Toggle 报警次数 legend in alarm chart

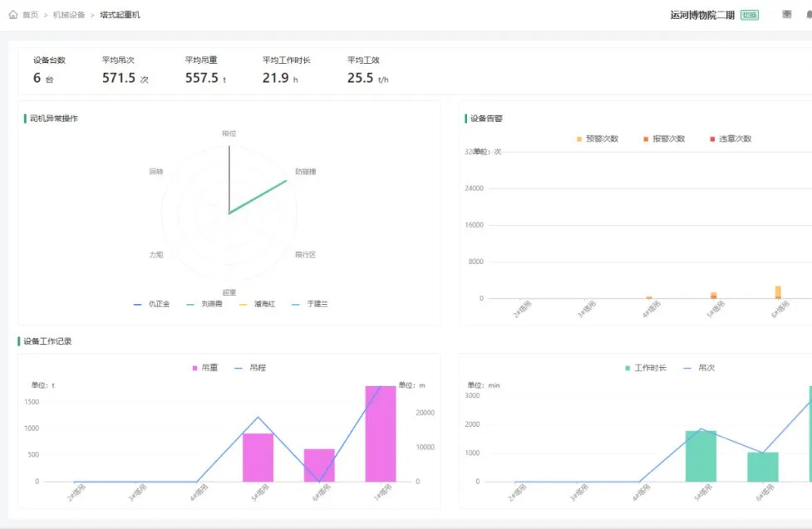(x=664, y=139)
